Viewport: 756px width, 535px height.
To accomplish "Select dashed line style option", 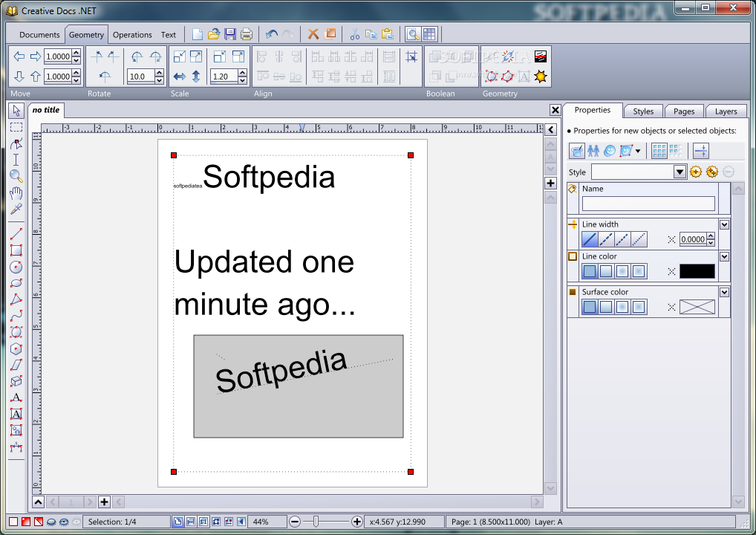I will click(x=606, y=239).
